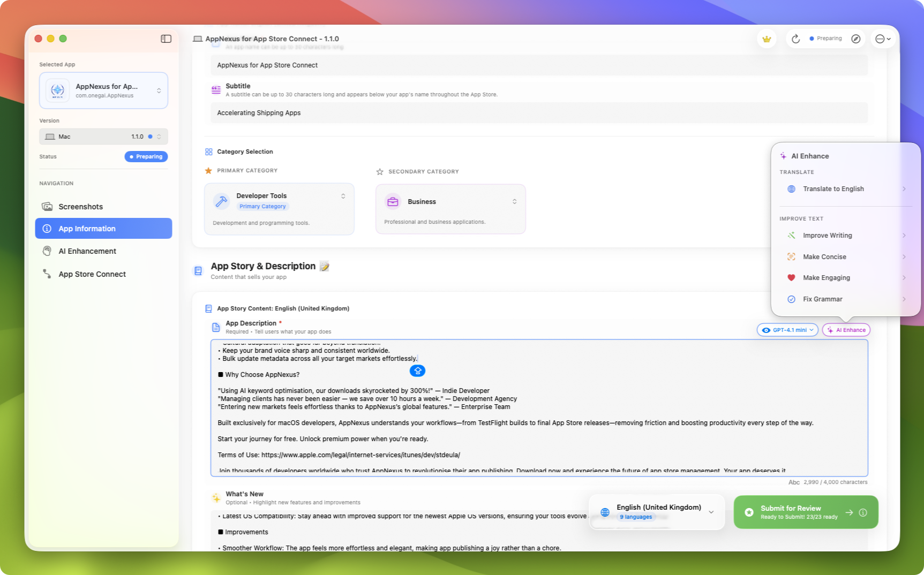Click the premium crown icon in the toolbar

tap(767, 39)
